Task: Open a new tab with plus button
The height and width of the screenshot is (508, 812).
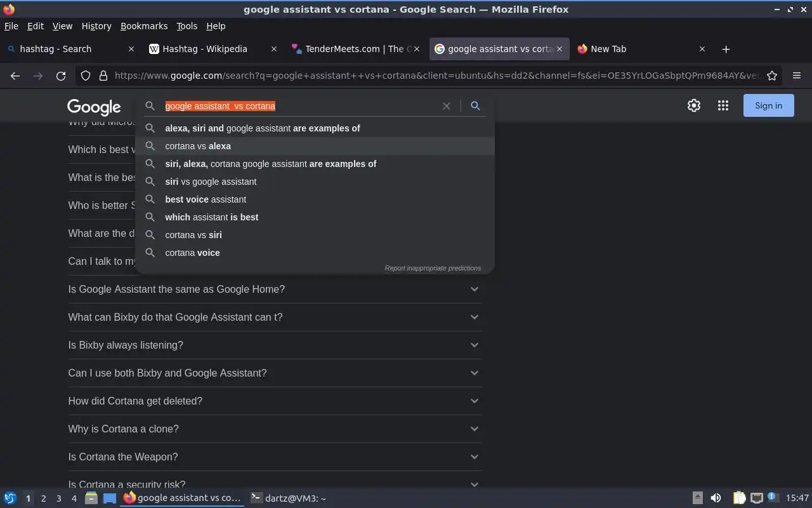Action: tap(726, 49)
